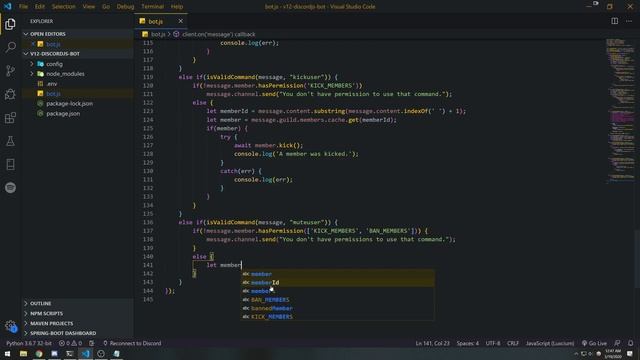Choose the memberId autocomplete suggestion
The height and width of the screenshot is (360, 640).
[x=338, y=282]
